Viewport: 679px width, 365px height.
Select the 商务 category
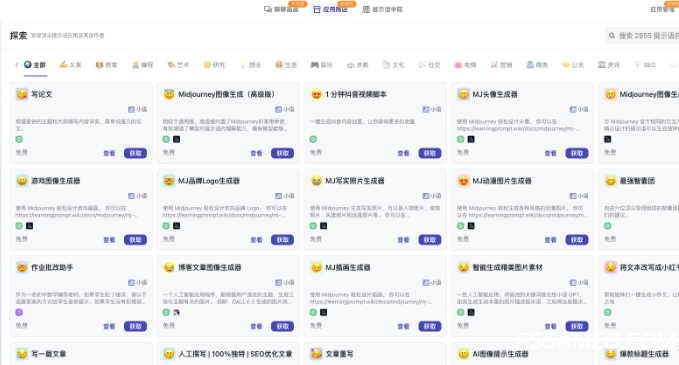click(x=537, y=65)
